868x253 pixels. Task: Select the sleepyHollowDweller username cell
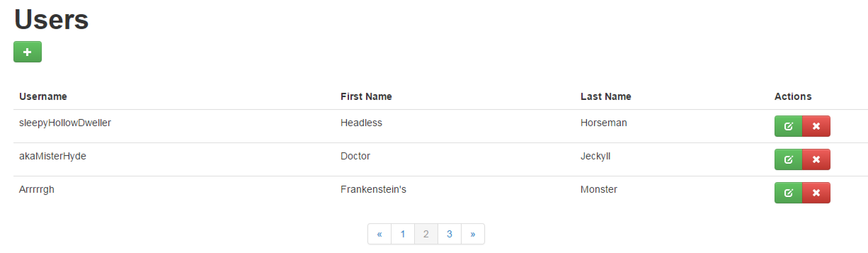pyautogui.click(x=65, y=123)
